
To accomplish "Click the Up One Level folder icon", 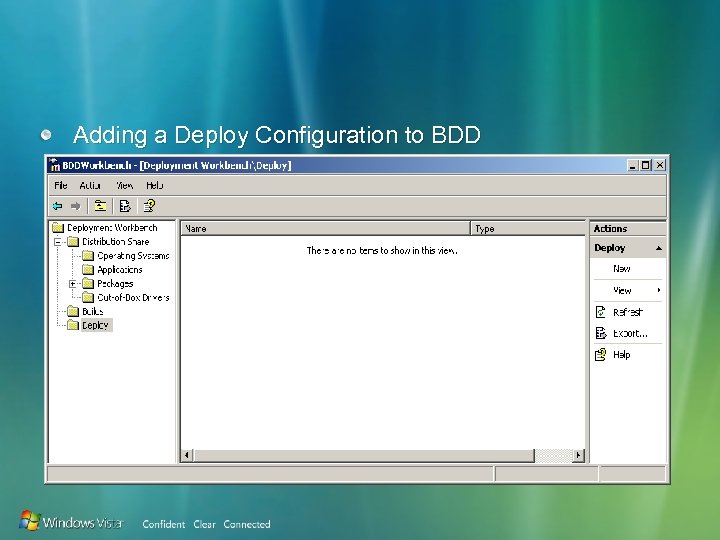I will click(100, 206).
